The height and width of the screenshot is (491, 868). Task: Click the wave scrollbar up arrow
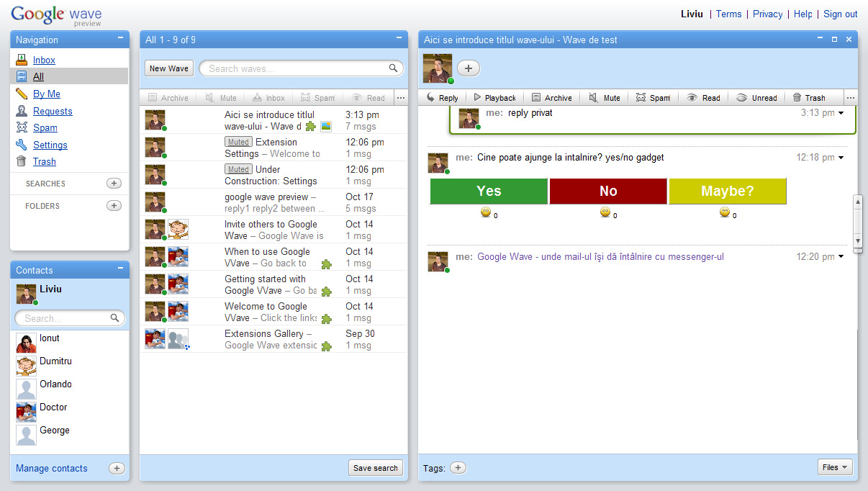point(857,202)
